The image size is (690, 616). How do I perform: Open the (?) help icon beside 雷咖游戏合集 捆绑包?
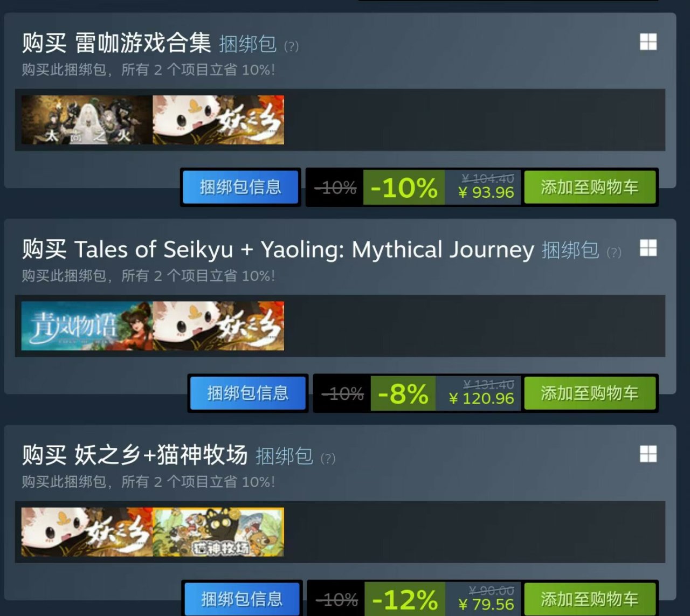(x=291, y=46)
